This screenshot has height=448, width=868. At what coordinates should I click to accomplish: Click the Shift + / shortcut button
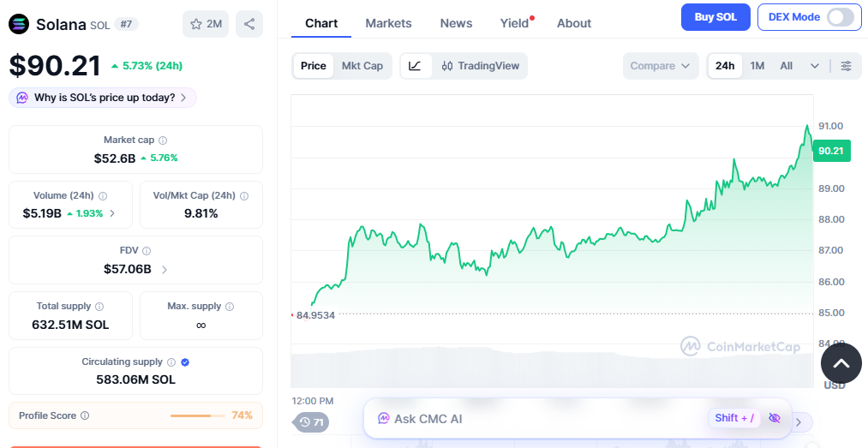pos(734,417)
